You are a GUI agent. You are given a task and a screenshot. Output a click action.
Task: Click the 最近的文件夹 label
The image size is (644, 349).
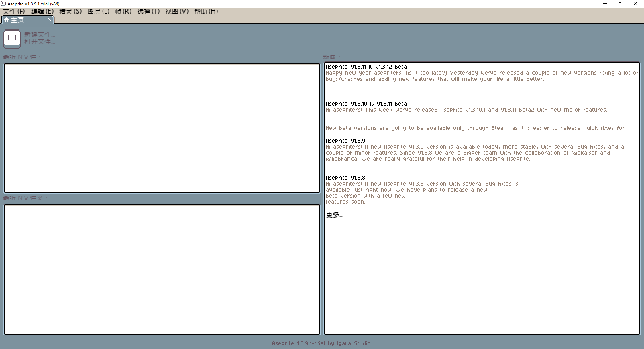(25, 198)
